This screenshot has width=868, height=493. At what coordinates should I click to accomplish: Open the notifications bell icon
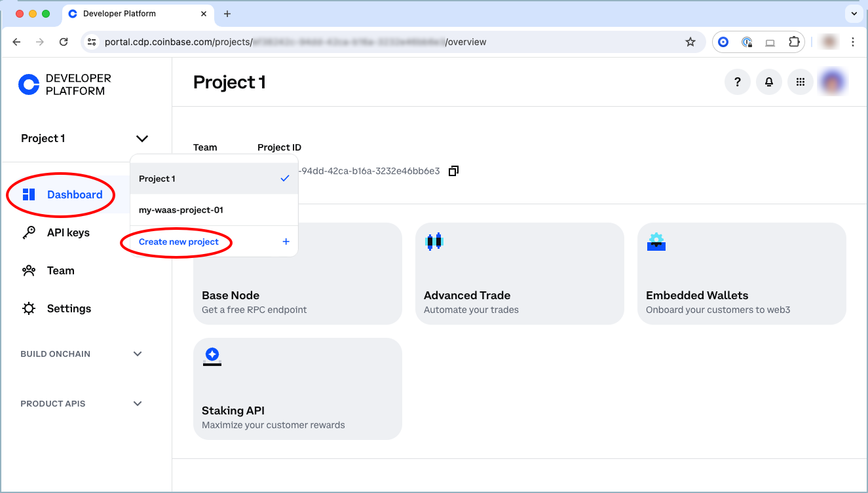click(x=769, y=82)
